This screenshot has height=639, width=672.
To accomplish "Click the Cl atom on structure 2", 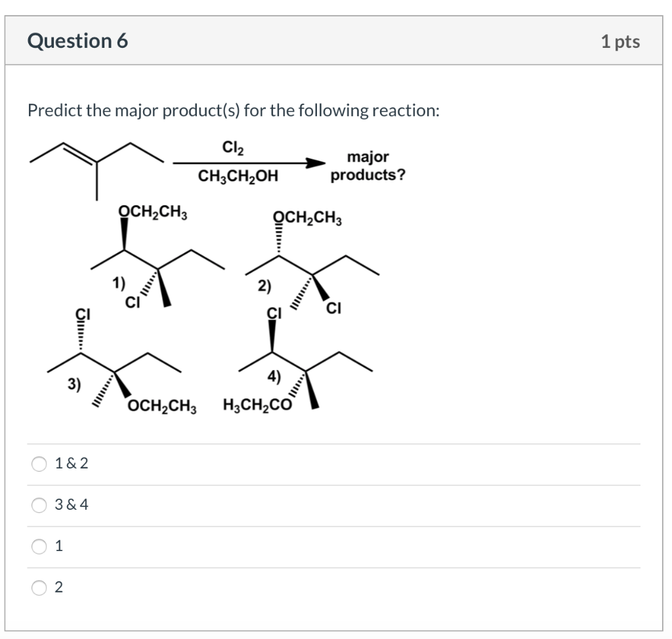I will pos(333,306).
